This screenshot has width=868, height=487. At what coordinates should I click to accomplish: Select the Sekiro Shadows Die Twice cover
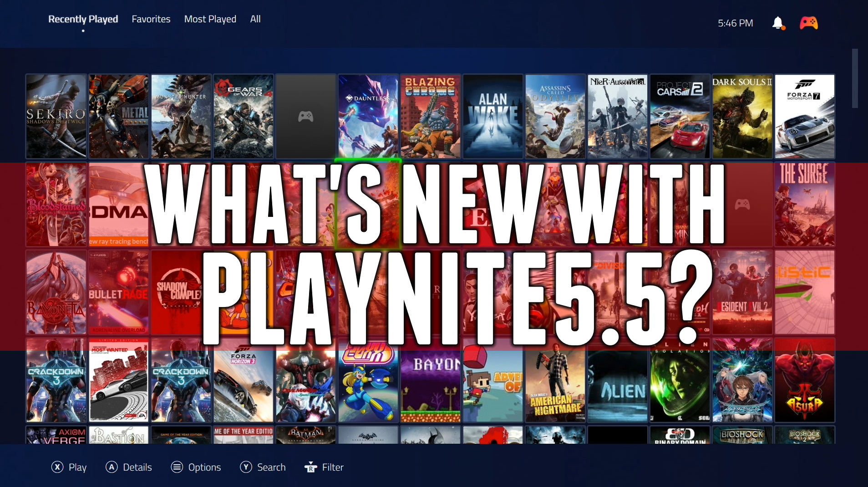click(56, 117)
